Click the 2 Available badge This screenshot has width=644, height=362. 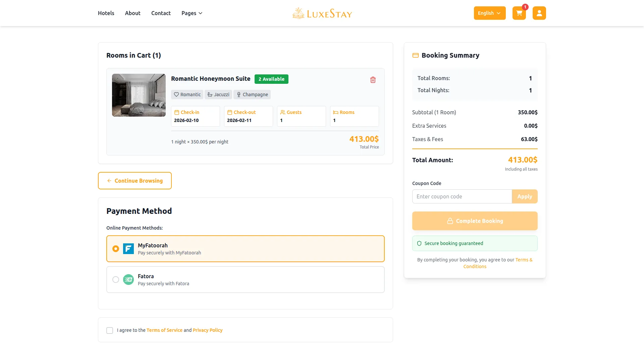271,79
